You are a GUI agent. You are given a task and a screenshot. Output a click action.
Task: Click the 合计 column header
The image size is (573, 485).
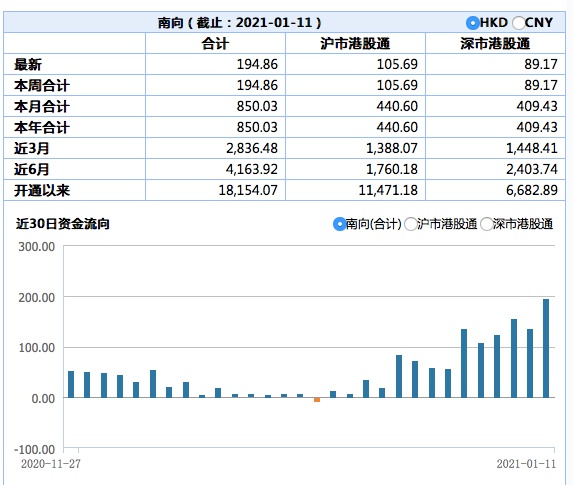point(215,43)
